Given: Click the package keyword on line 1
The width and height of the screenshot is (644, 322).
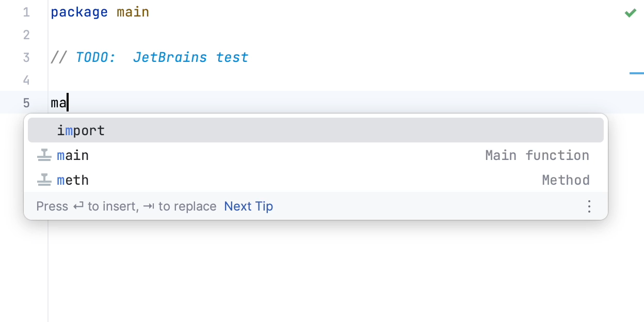Looking at the screenshot, I should point(79,12).
